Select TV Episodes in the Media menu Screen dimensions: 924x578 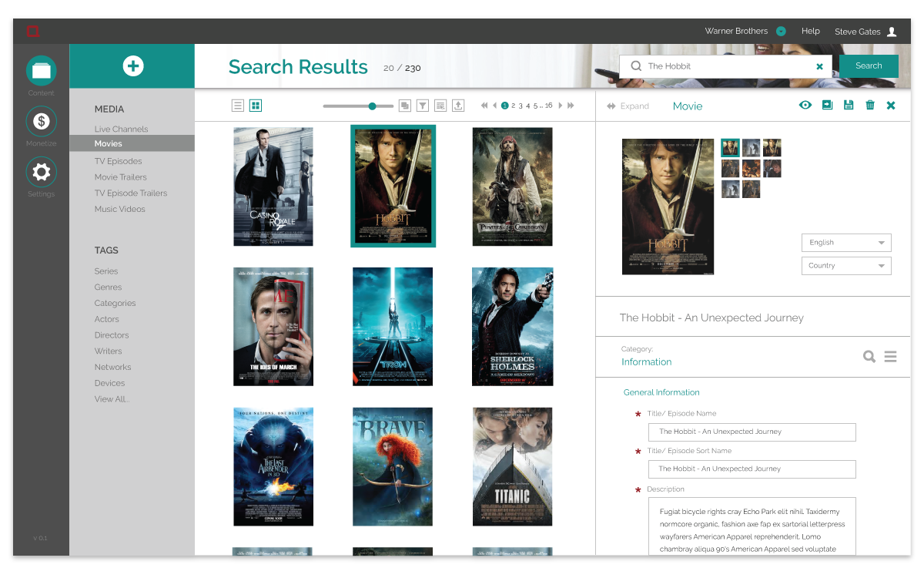(x=118, y=161)
